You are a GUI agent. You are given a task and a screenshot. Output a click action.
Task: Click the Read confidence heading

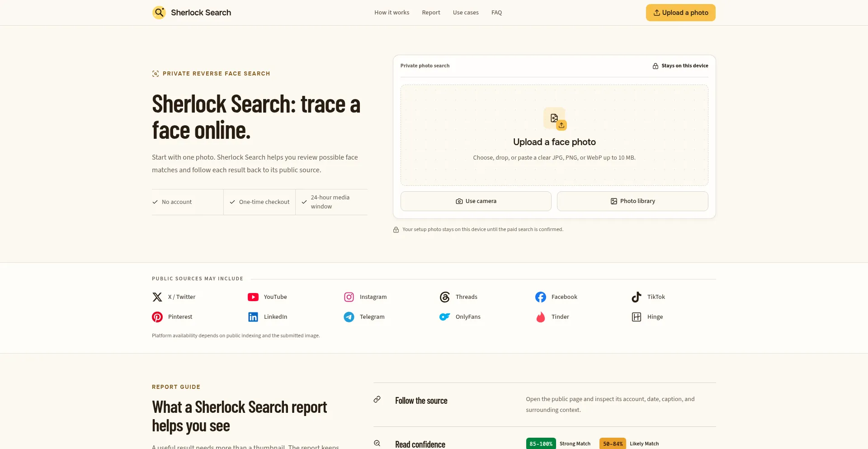click(420, 444)
